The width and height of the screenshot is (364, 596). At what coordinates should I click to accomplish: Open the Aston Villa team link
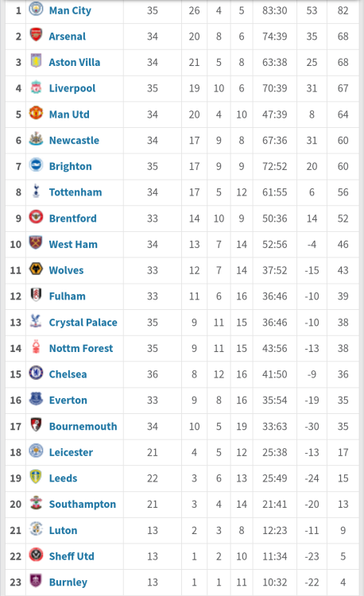(75, 62)
